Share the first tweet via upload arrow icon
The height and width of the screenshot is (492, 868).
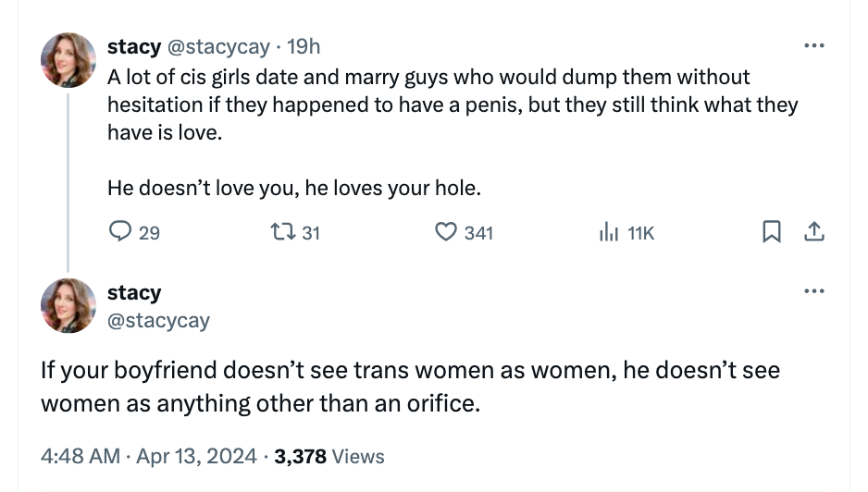coord(814,233)
